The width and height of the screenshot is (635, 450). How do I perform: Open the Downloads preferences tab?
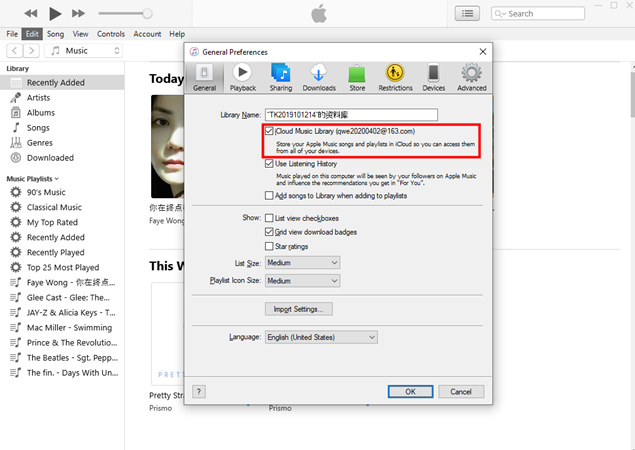tap(319, 78)
